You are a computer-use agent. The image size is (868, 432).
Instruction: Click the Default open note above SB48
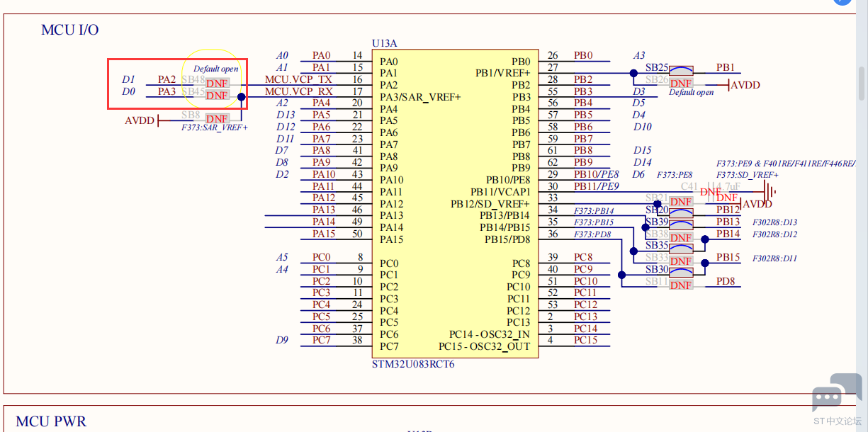coord(216,69)
